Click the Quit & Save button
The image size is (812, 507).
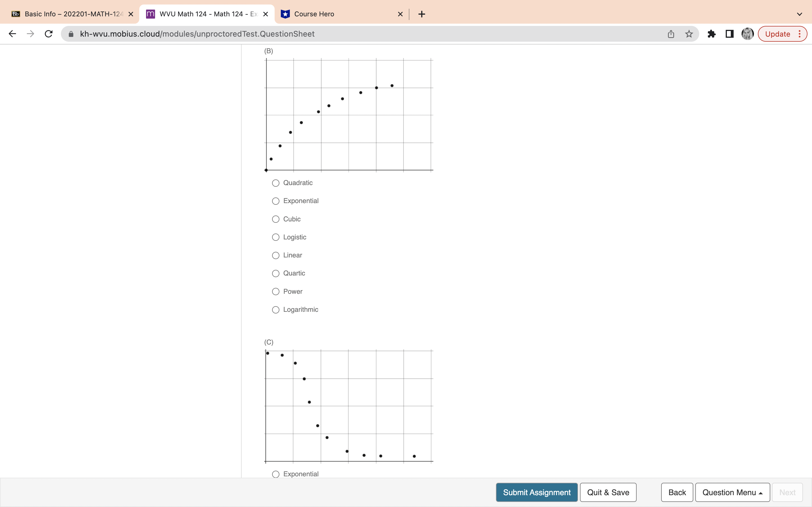(608, 492)
